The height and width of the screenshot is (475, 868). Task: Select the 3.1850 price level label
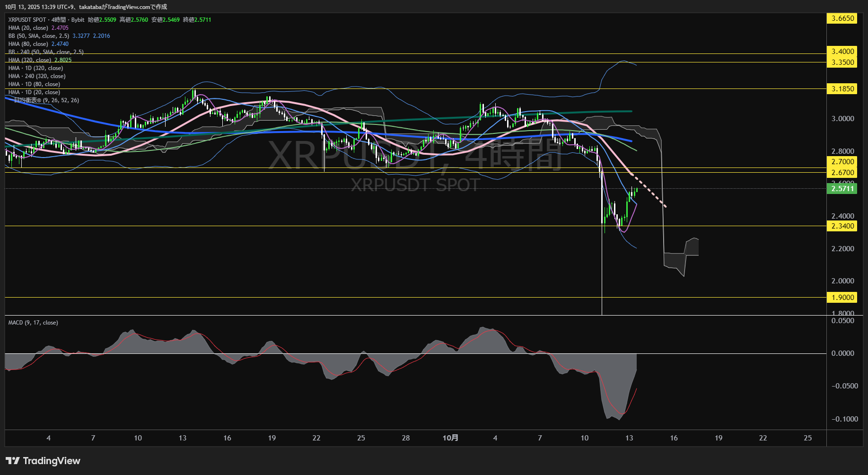842,89
